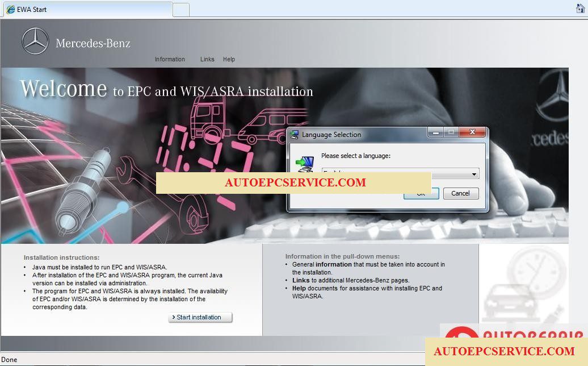Click the Mercedes-Benz wordmark text
This screenshot has width=588, height=366.
(x=93, y=44)
